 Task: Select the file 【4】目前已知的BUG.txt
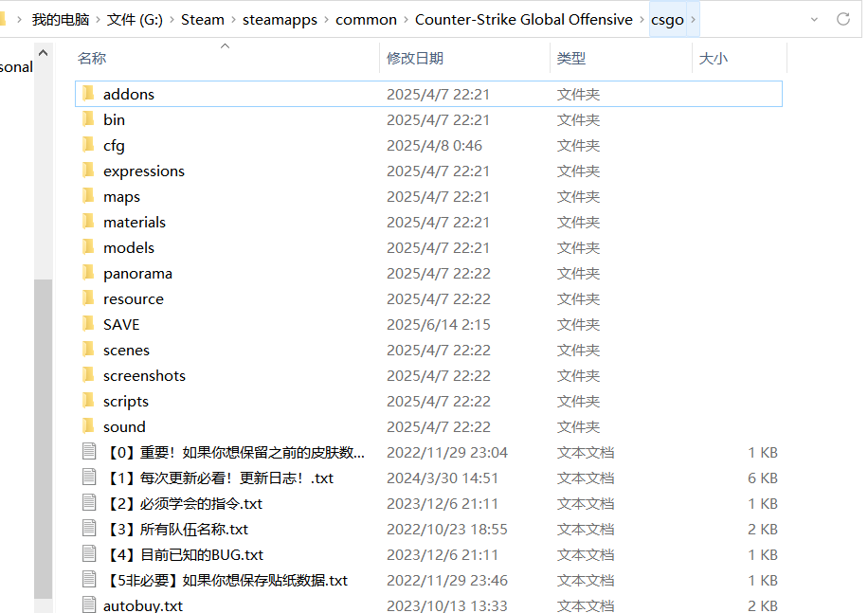point(184,554)
